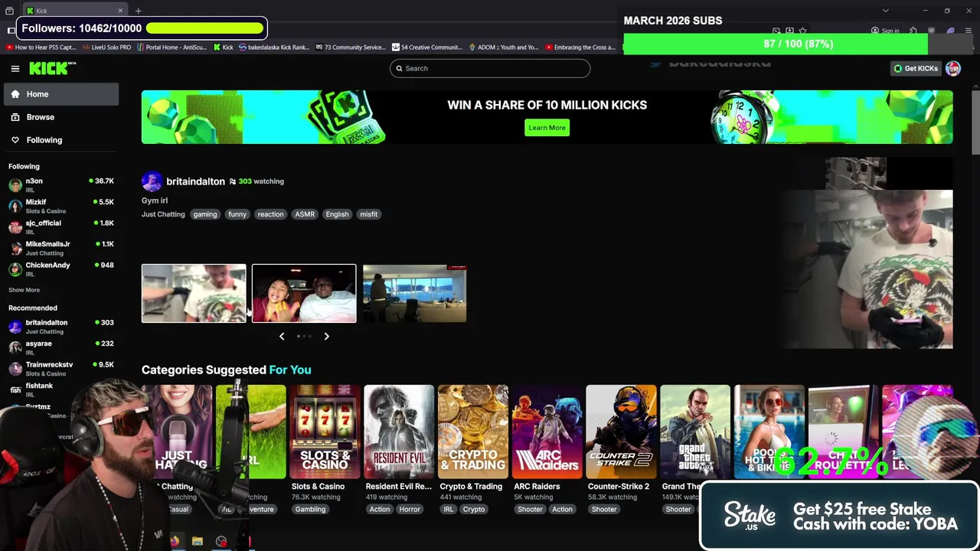Click Trainwreckstv's avatar in Recommended list
Image resolution: width=980 pixels, height=551 pixels.
pyautogui.click(x=15, y=369)
